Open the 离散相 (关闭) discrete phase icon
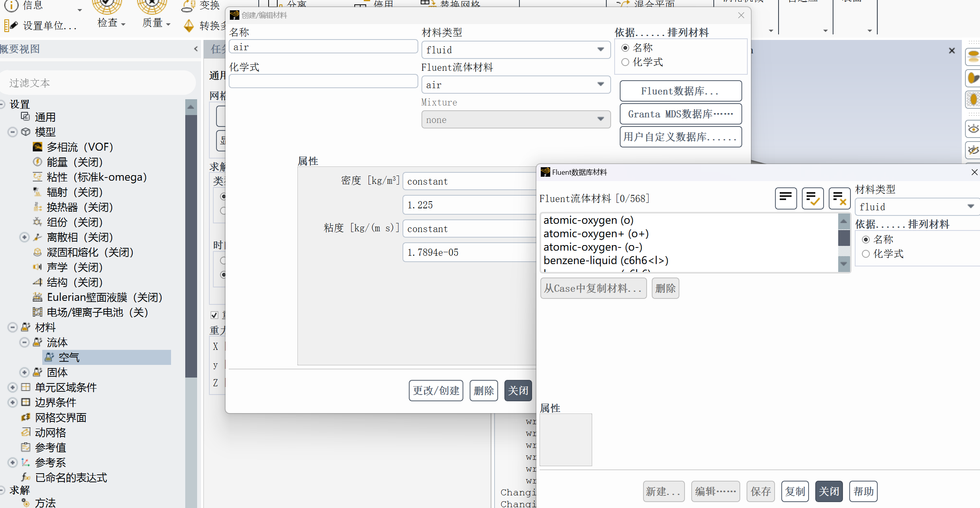Image resolution: width=980 pixels, height=508 pixels. 38,237
